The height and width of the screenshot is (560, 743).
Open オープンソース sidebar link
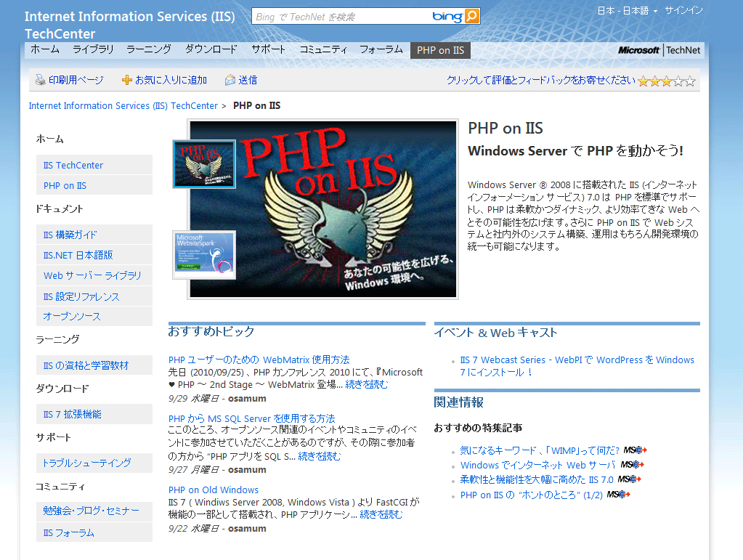tap(94, 316)
